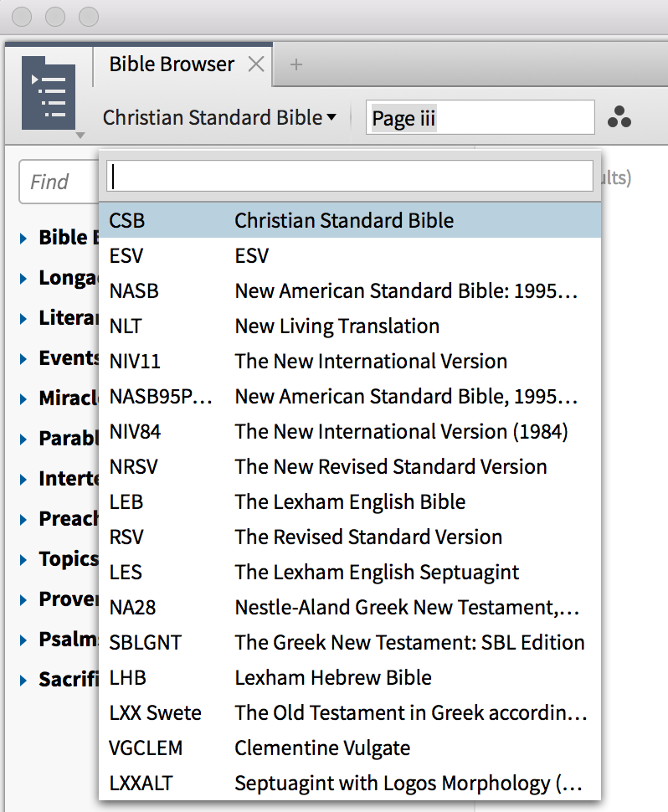Expand the Longacre facet triangle
The height and width of the screenshot is (812, 668).
(23, 279)
